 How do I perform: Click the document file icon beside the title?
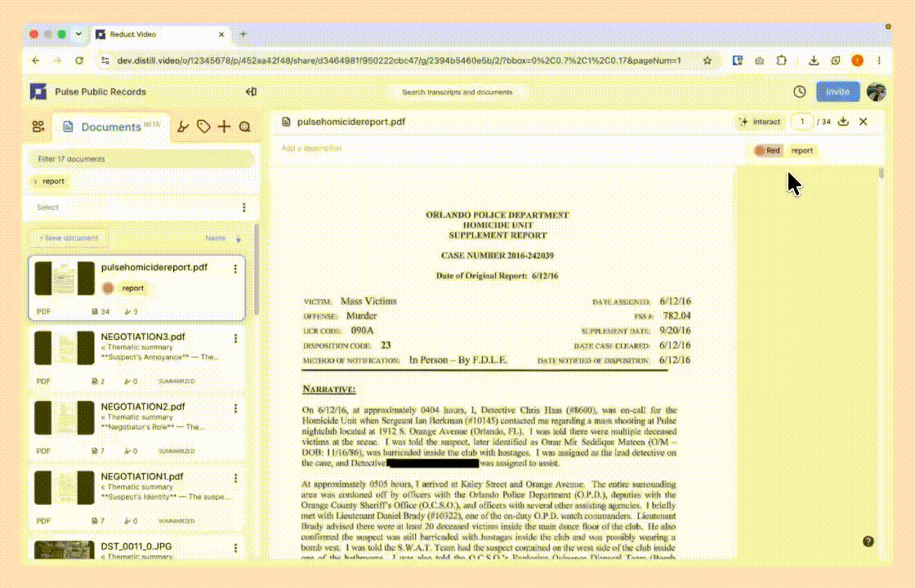point(286,122)
